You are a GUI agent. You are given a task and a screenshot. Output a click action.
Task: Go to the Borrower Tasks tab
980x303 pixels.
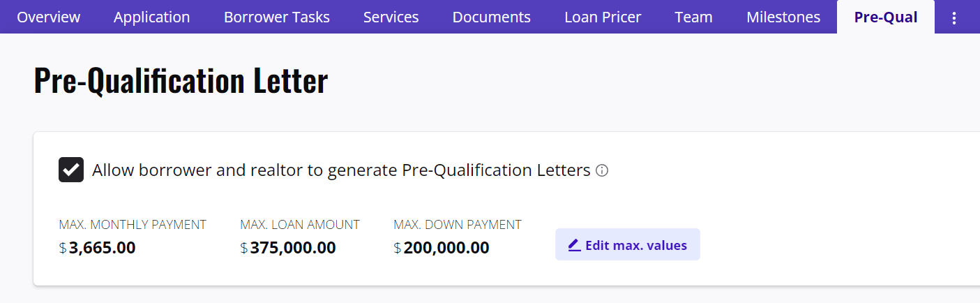(277, 17)
